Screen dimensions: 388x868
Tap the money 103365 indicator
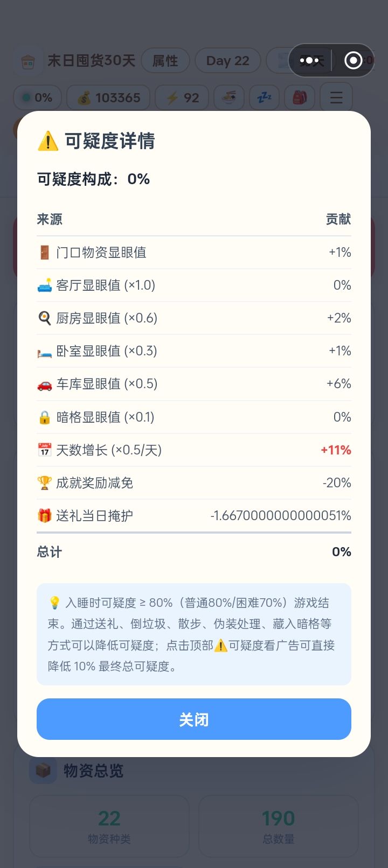(x=108, y=97)
